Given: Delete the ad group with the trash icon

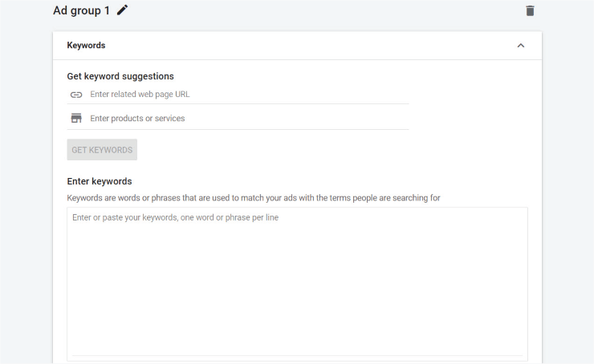Looking at the screenshot, I should (530, 11).
